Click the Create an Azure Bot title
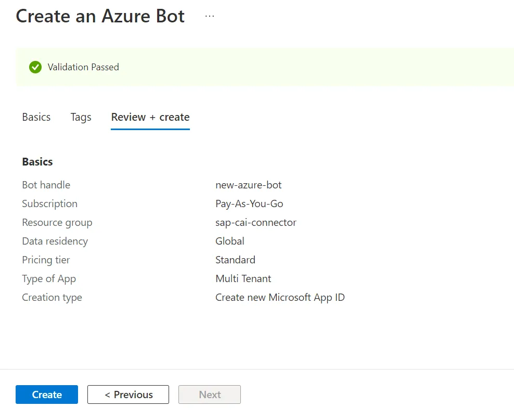514x420 pixels. tap(100, 16)
